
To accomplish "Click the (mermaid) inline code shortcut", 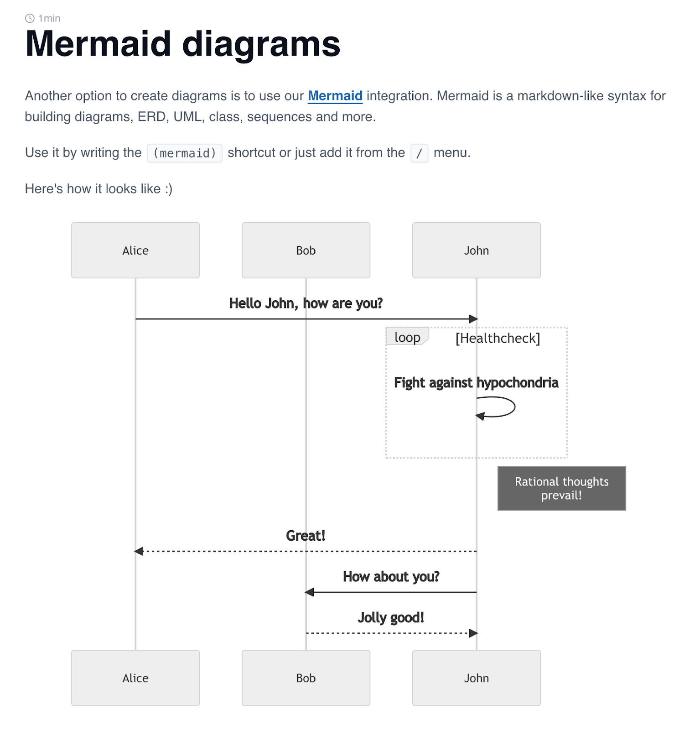I will pyautogui.click(x=185, y=153).
